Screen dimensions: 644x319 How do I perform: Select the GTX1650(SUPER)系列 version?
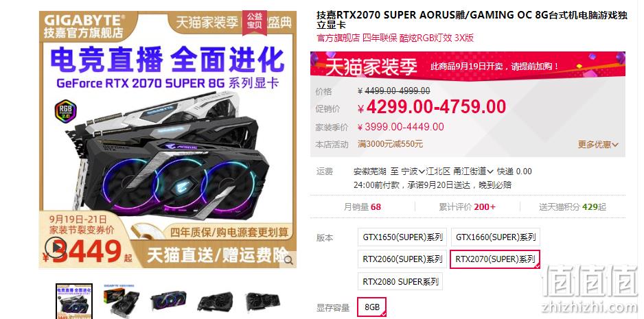click(402, 237)
